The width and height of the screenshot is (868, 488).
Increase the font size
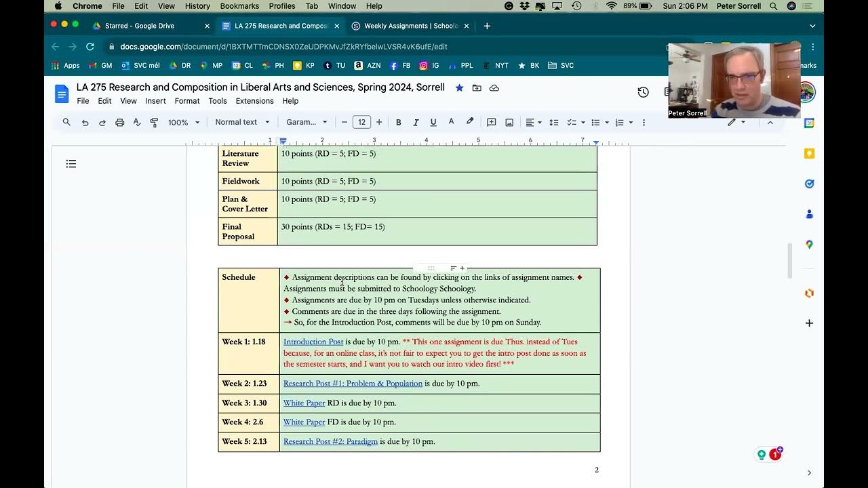[379, 123]
